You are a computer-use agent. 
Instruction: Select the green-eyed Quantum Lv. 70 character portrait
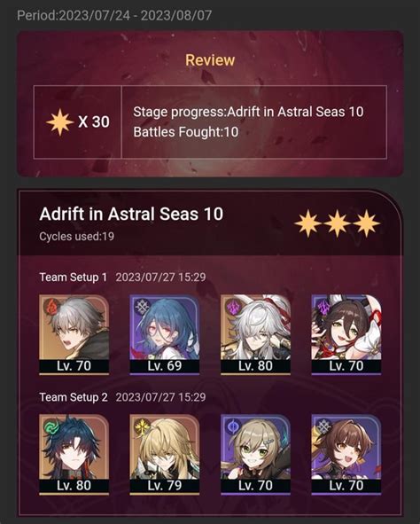(255, 455)
